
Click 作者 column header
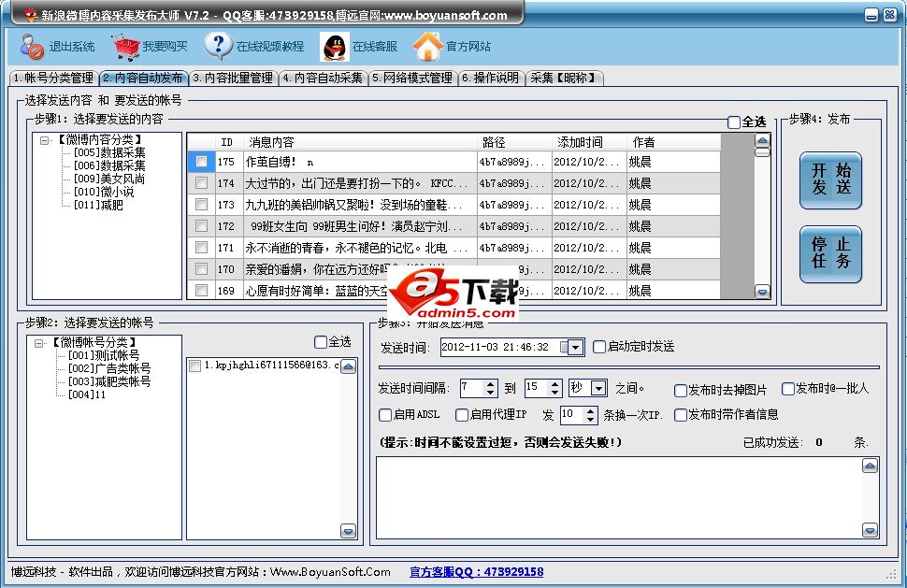tap(674, 142)
